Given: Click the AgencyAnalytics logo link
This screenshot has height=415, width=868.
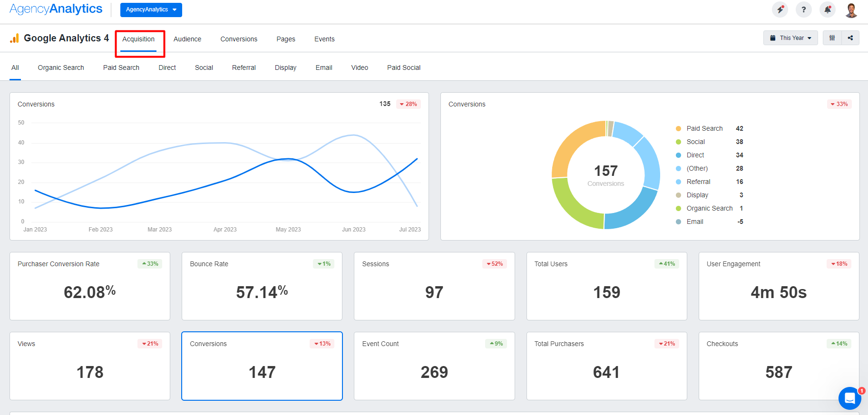Looking at the screenshot, I should [56, 9].
